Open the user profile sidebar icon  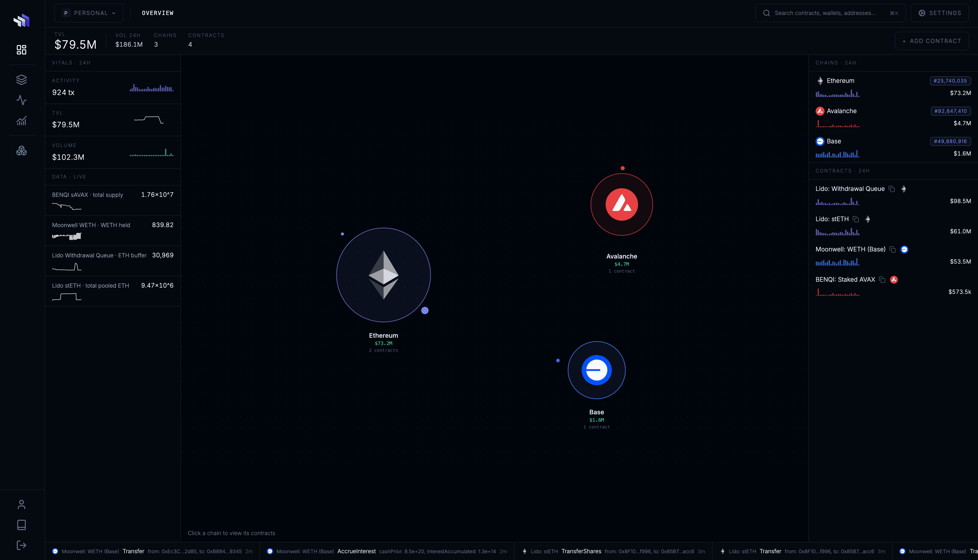coord(22,505)
